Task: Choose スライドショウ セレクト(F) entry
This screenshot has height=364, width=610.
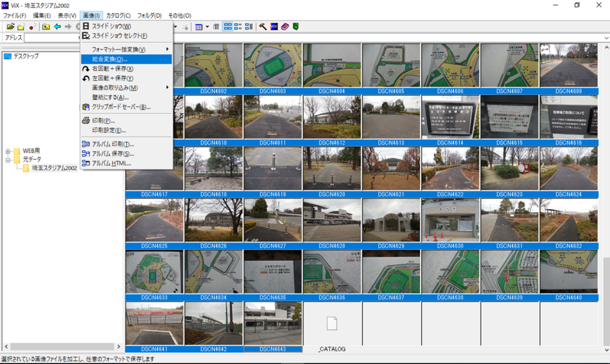Action: click(126, 36)
